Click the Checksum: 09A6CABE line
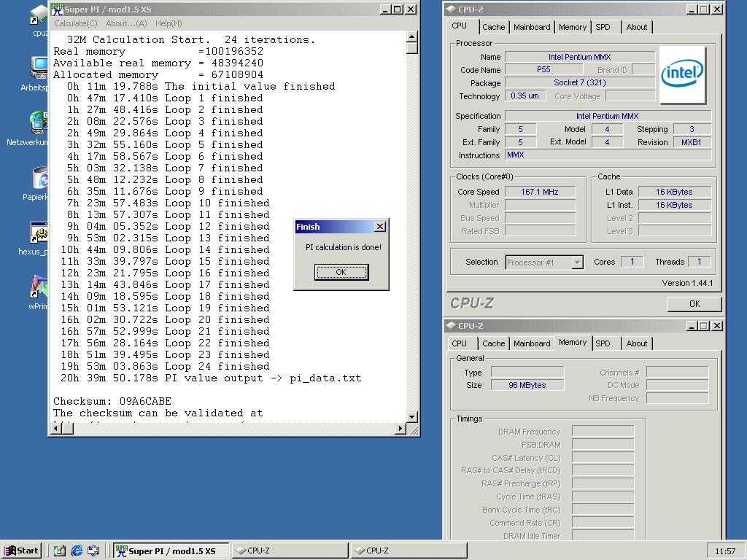 pos(112,402)
